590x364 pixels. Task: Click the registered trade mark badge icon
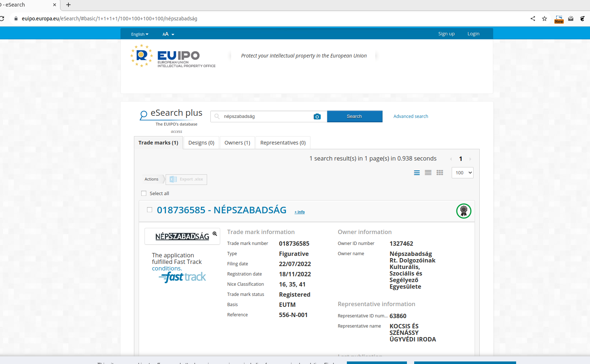464,211
